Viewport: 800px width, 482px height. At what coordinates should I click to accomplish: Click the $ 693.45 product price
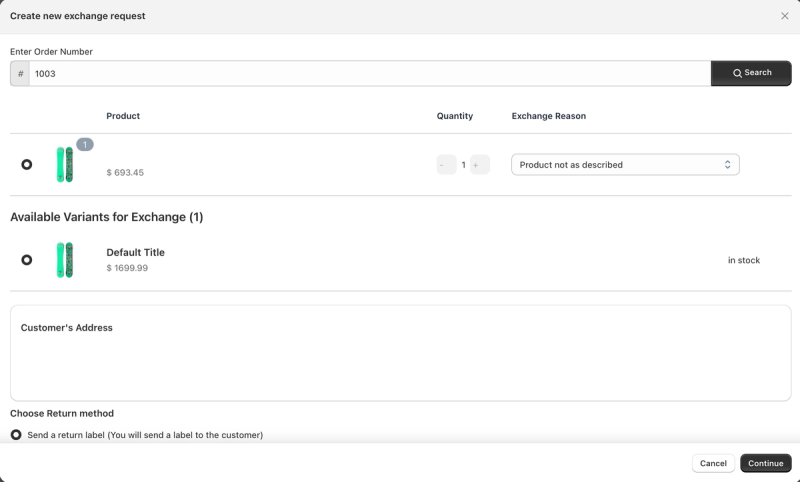[125, 172]
